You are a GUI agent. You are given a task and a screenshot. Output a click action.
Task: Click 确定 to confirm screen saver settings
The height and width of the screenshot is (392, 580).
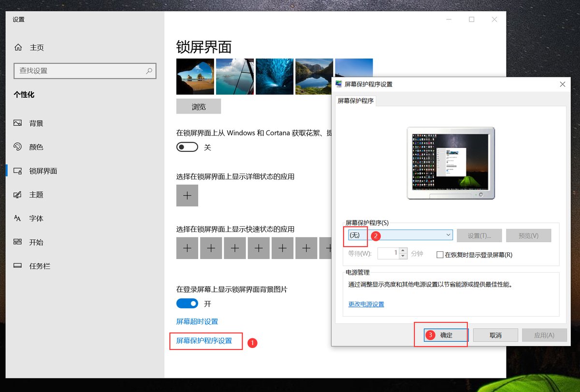pos(446,335)
